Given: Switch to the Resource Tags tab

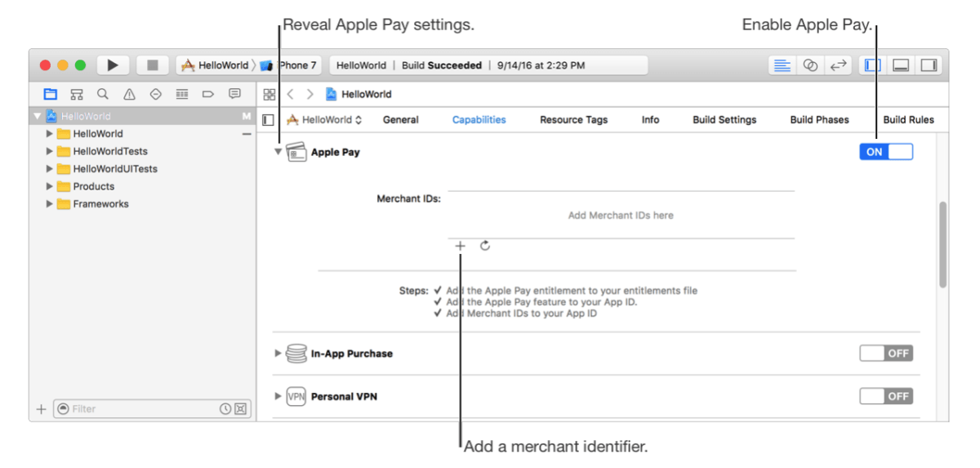Looking at the screenshot, I should tap(574, 120).
